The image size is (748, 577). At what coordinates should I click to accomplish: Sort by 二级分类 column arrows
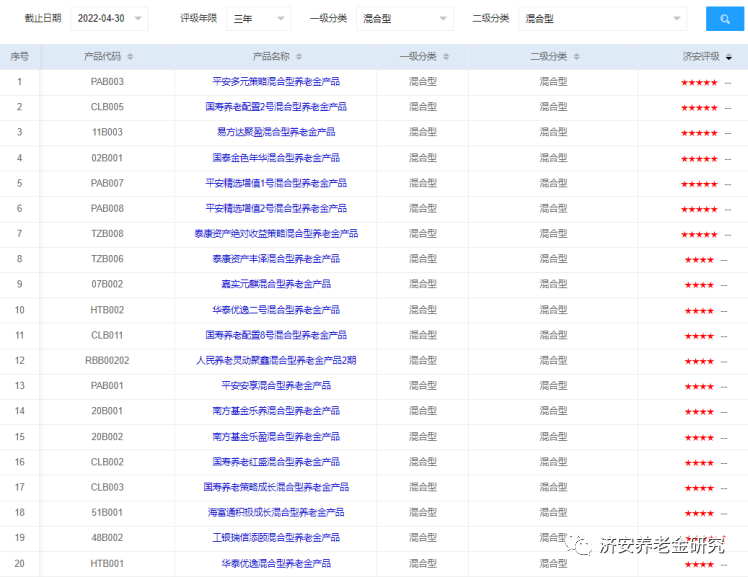pos(577,57)
